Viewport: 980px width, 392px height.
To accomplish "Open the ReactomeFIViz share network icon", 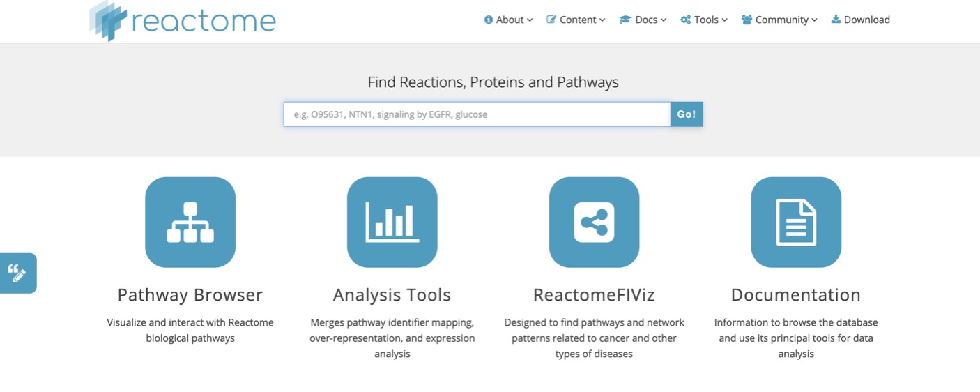I will [x=594, y=222].
